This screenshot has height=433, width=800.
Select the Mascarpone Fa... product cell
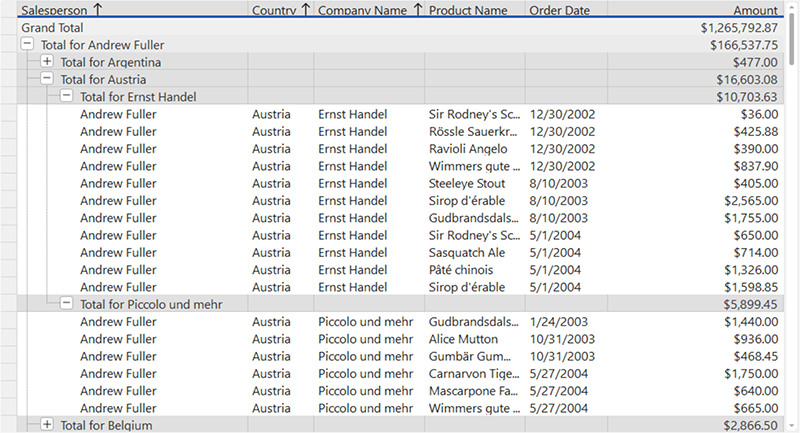[x=475, y=391]
